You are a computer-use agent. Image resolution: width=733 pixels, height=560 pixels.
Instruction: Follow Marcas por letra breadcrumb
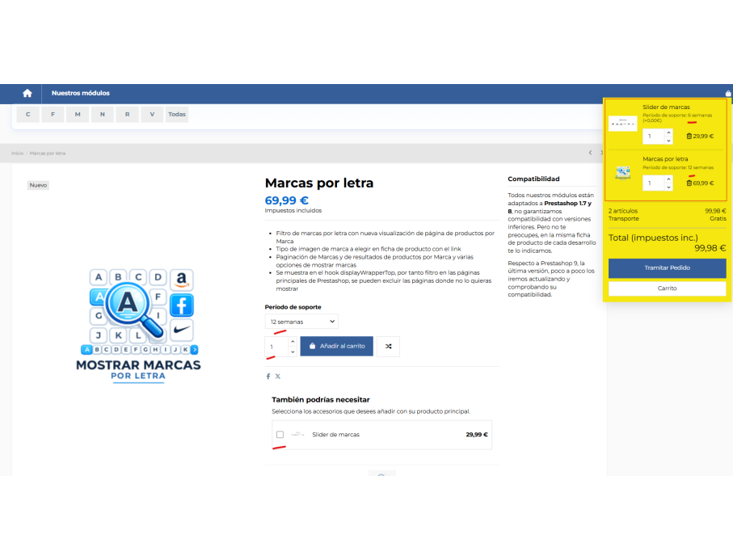click(48, 154)
